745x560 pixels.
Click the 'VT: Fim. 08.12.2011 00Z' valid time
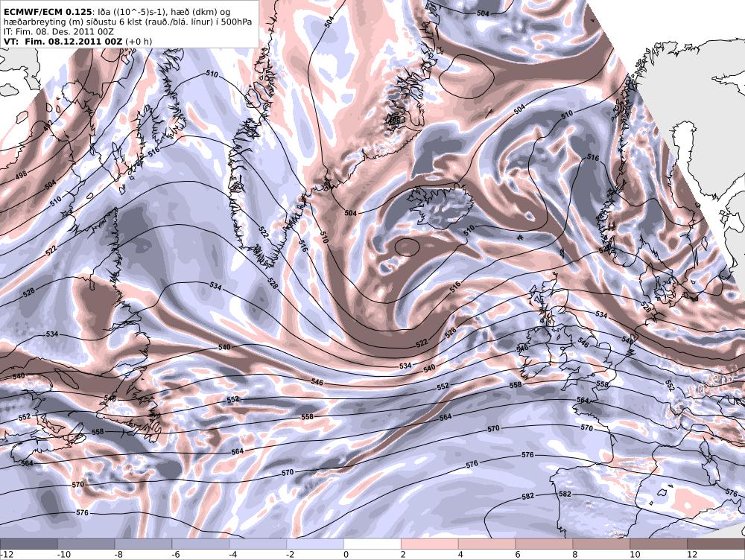point(63,41)
